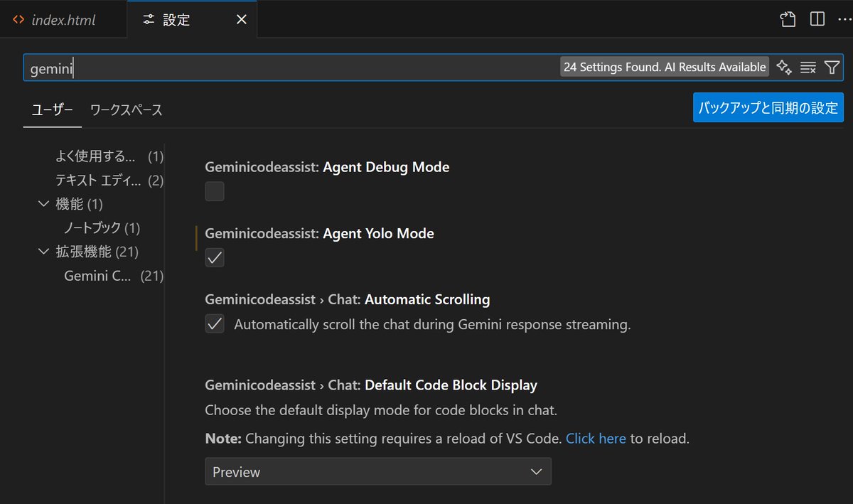Click here to reload VS Code
This screenshot has height=504, width=853.
(596, 438)
